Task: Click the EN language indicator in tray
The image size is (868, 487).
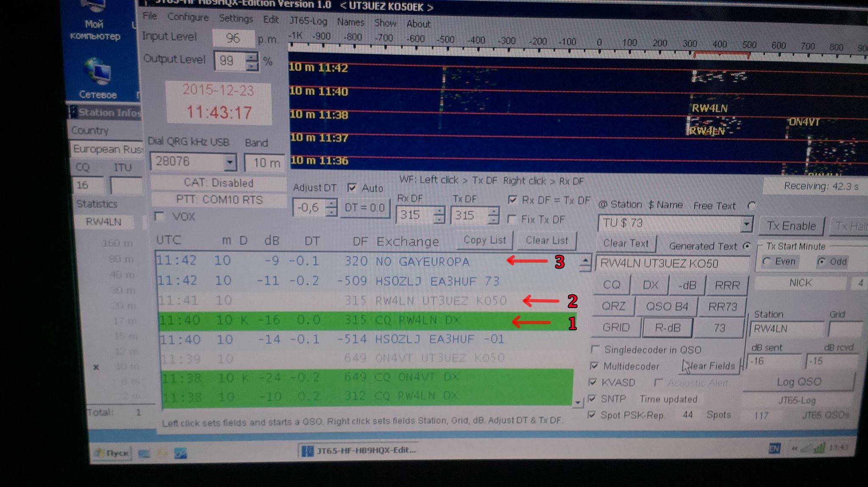Action: [x=774, y=448]
